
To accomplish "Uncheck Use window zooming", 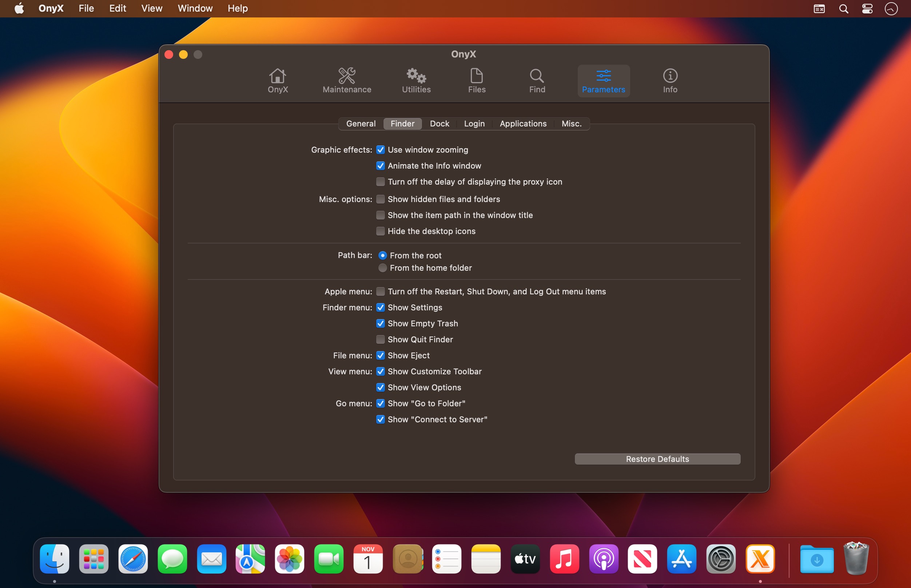I will coord(380,150).
